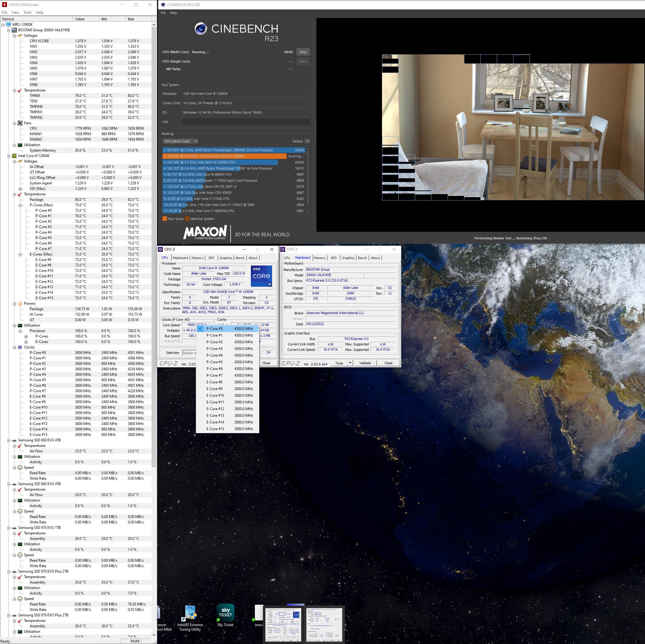Click the Intel Core i9 logo in CPU-Z
645x644 pixels.
[x=261, y=276]
